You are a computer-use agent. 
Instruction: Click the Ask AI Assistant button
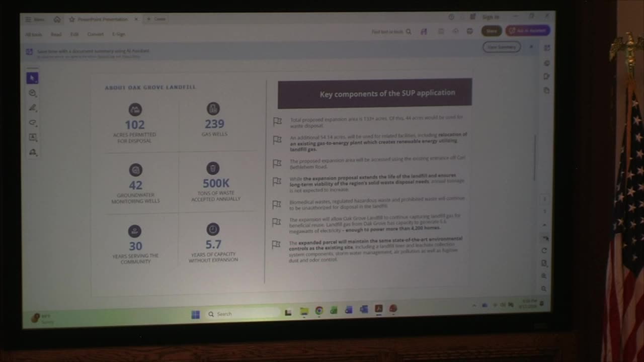pyautogui.click(x=528, y=31)
